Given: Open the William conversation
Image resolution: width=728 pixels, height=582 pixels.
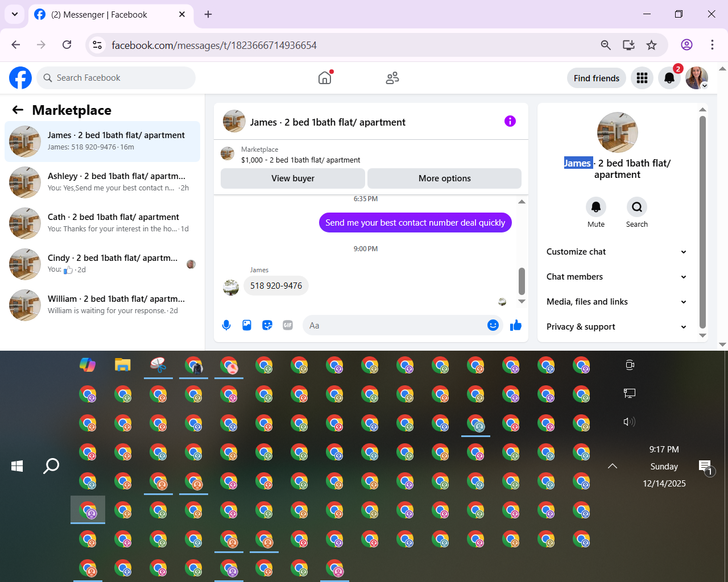Looking at the screenshot, I should pyautogui.click(x=102, y=305).
